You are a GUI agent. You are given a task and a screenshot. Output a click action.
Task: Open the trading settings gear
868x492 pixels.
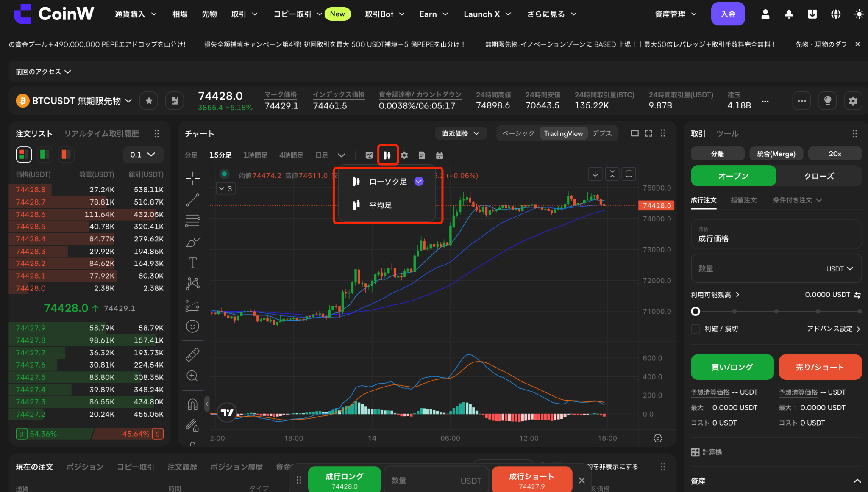coord(853,101)
